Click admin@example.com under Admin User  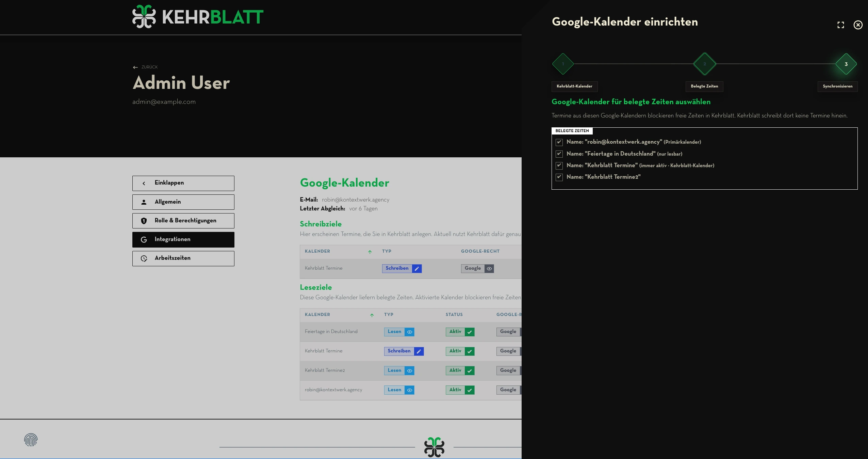[164, 102]
